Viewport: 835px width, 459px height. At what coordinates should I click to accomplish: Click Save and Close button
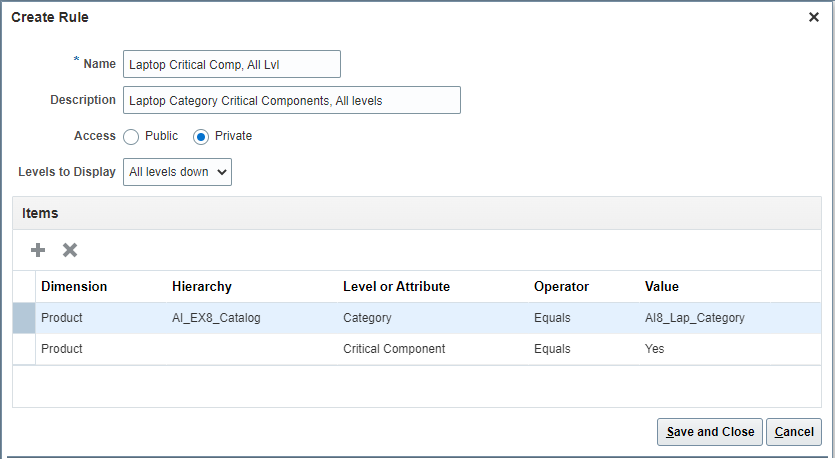pos(710,432)
